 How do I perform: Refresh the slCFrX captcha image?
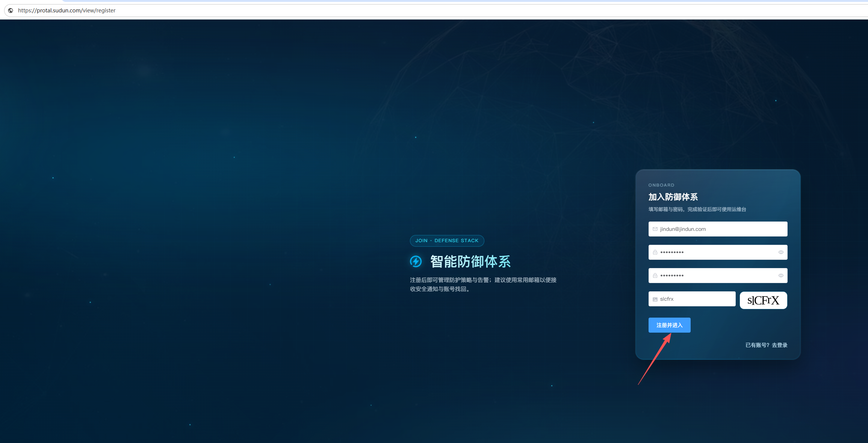763,300
